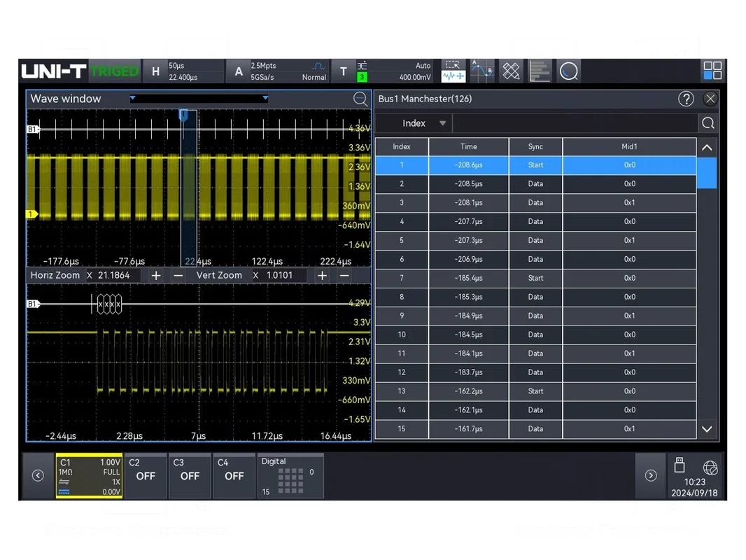Toggle channel C3 on

tap(190, 476)
